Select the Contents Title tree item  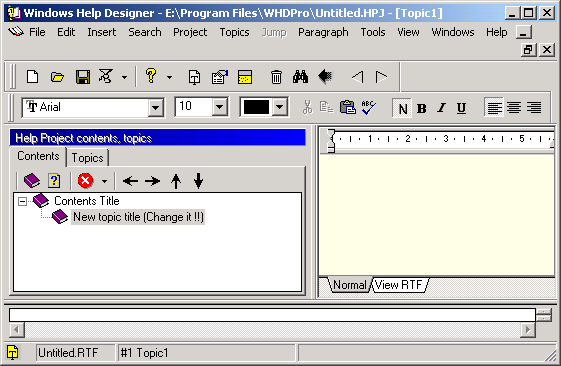(x=87, y=201)
